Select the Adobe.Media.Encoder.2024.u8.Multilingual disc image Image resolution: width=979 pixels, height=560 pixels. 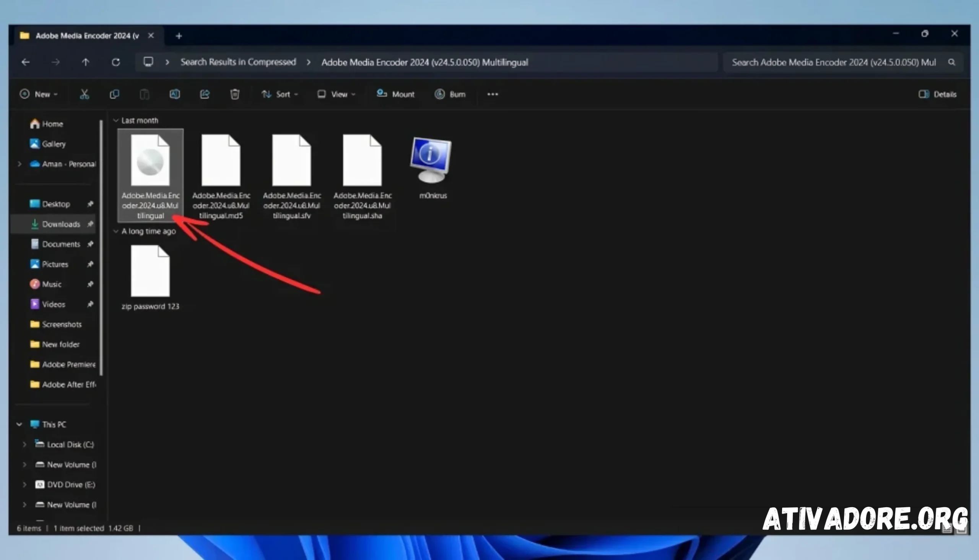[x=150, y=176]
